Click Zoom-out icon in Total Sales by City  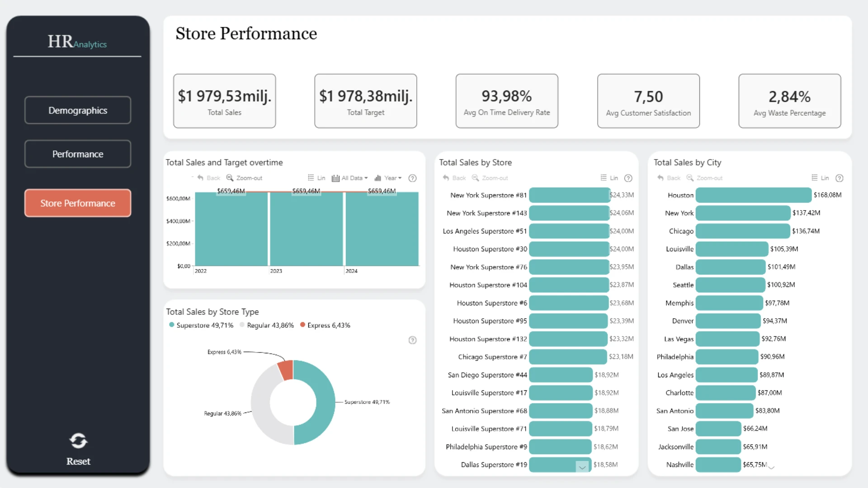tap(690, 178)
